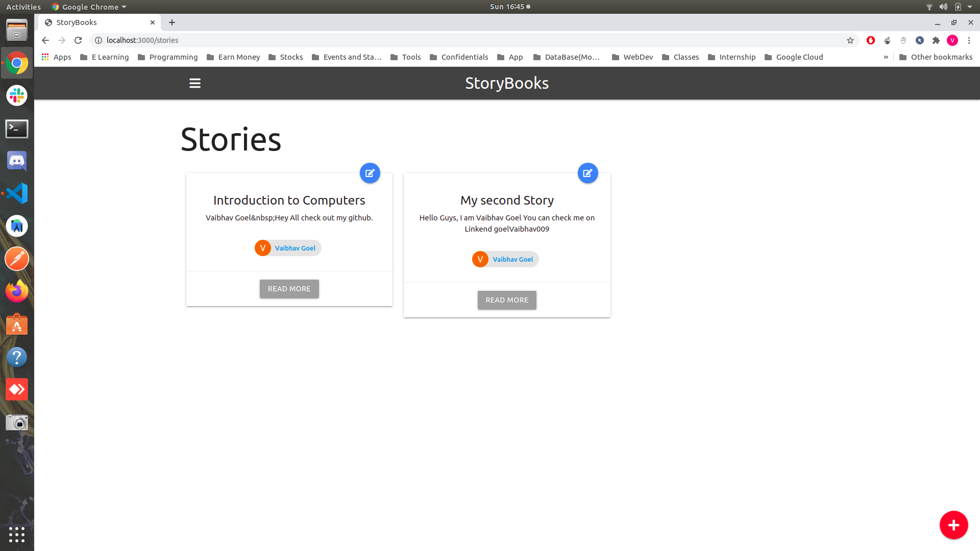This screenshot has width=980, height=551.
Task: Open a new browser tab
Action: click(x=172, y=22)
